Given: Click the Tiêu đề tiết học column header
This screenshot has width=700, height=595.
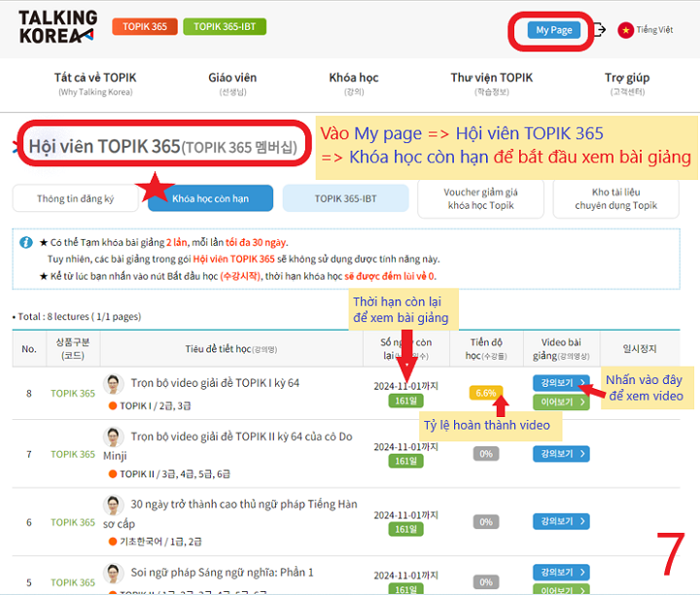Looking at the screenshot, I should tap(231, 349).
